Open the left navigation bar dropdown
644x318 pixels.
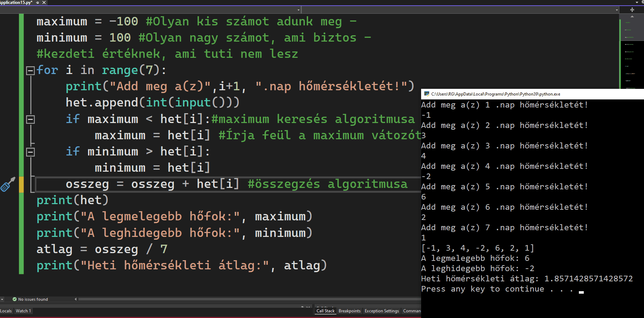pos(299,10)
